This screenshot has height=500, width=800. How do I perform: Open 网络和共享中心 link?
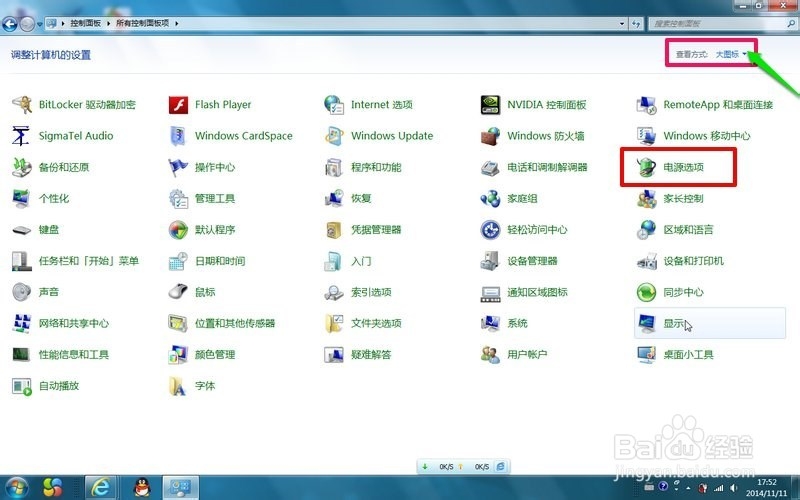point(74,323)
